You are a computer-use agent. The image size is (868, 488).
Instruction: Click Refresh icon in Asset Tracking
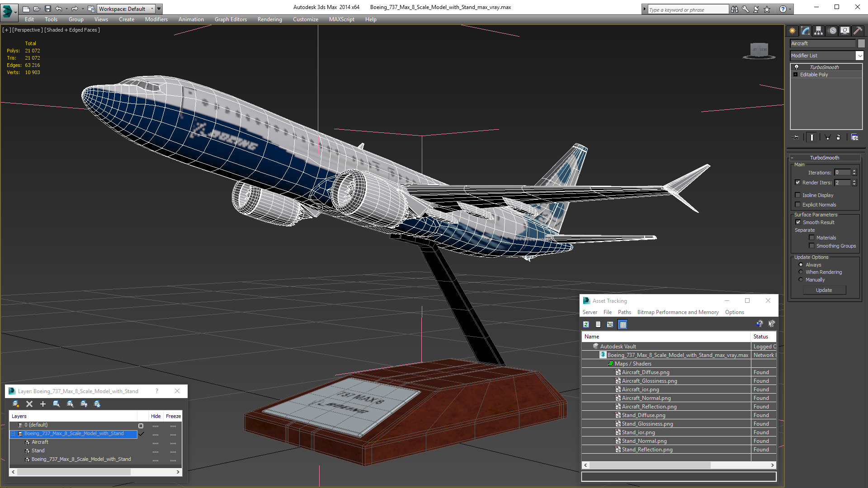(x=586, y=324)
